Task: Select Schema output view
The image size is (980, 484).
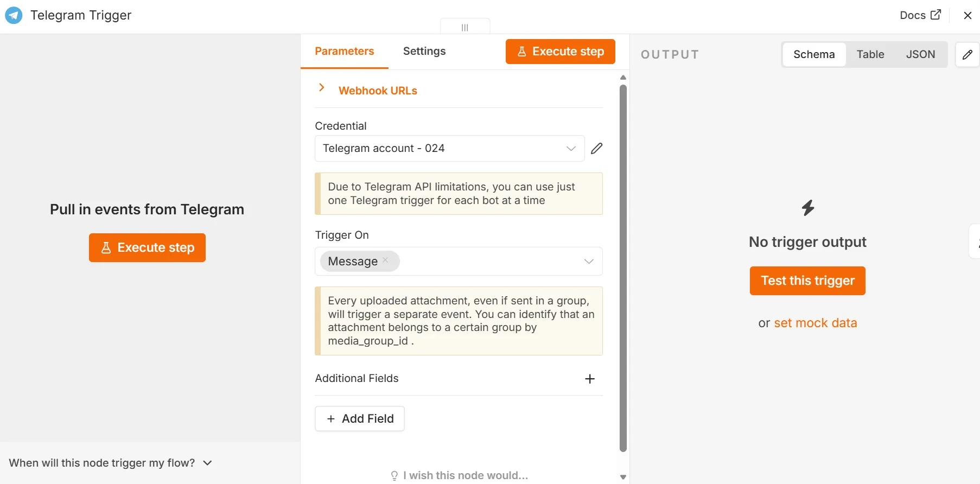Action: pyautogui.click(x=814, y=54)
